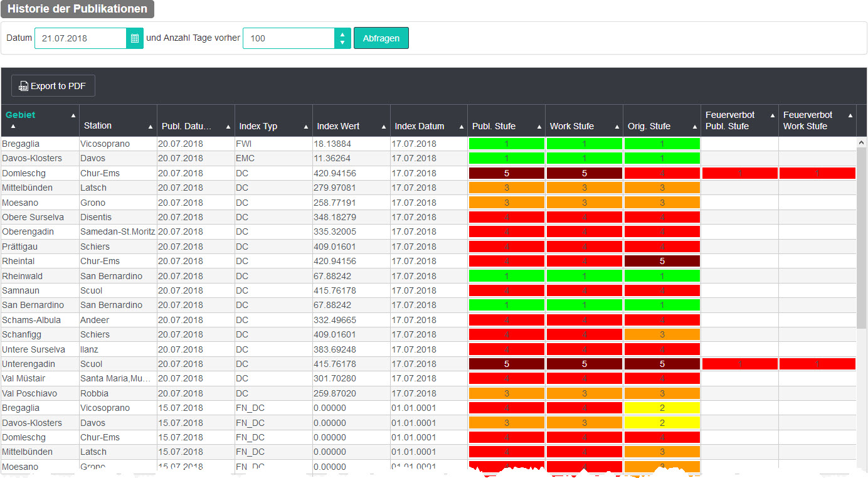Click Val Poschiavo area cell
The width and height of the screenshot is (868, 478).
(40, 393)
